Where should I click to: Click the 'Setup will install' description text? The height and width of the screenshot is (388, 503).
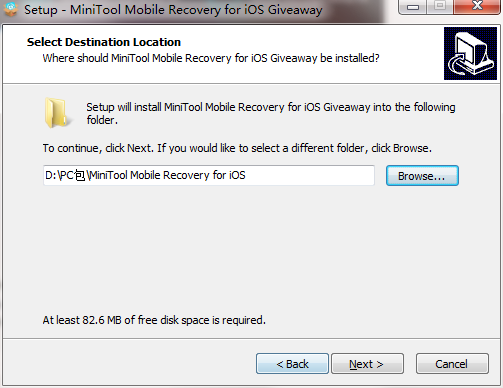(x=271, y=113)
